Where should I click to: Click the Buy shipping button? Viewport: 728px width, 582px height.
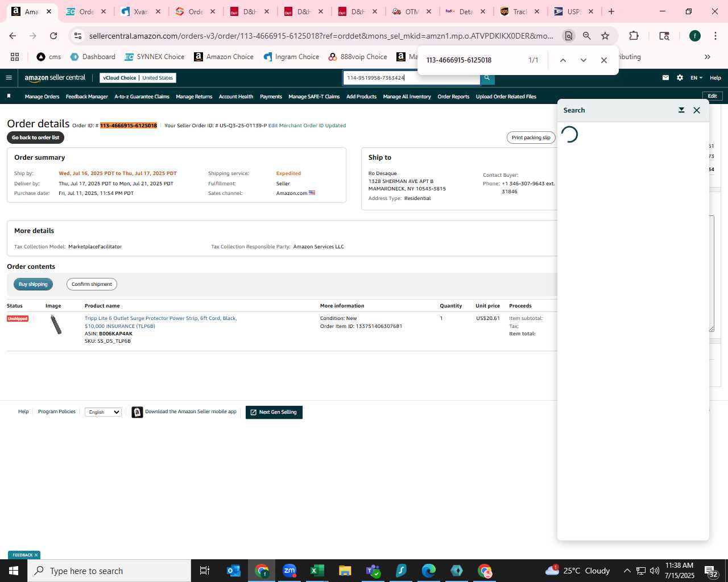click(x=33, y=284)
